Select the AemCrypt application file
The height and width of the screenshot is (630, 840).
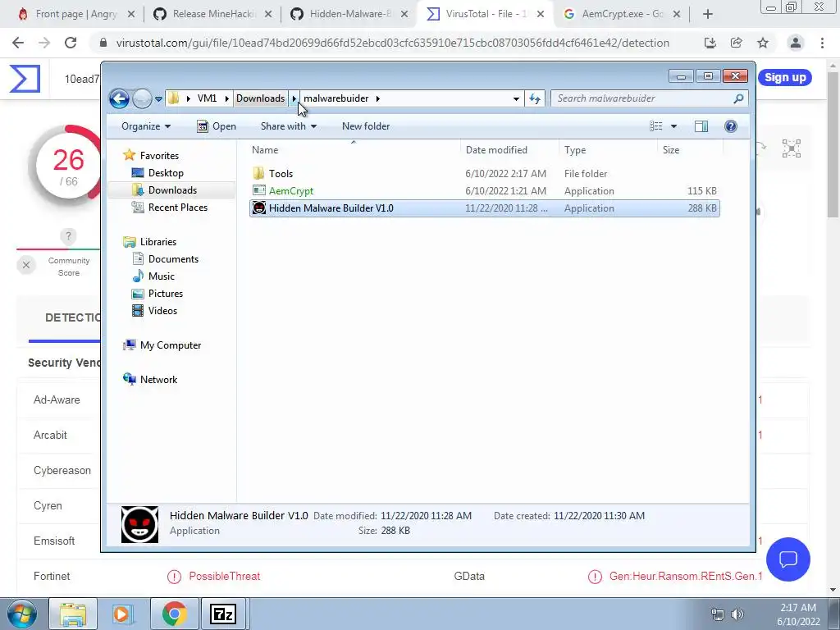[x=484, y=190]
